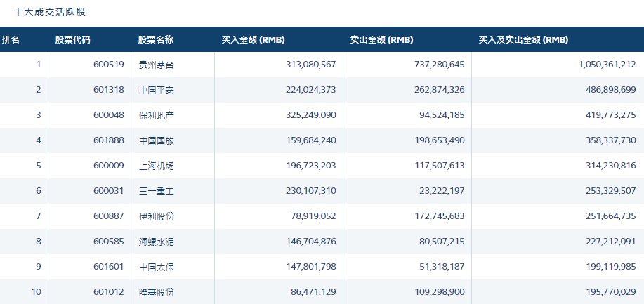Click buy amount 325,249,090

[311, 115]
